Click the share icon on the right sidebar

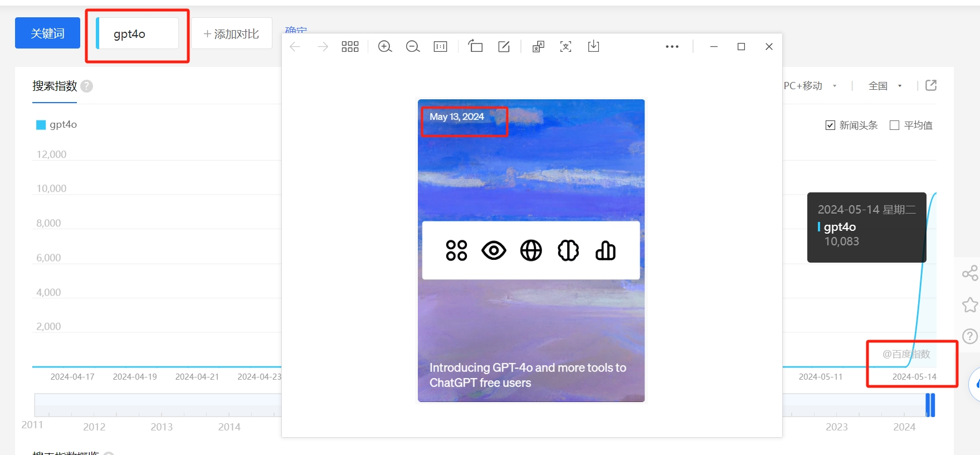click(x=970, y=273)
